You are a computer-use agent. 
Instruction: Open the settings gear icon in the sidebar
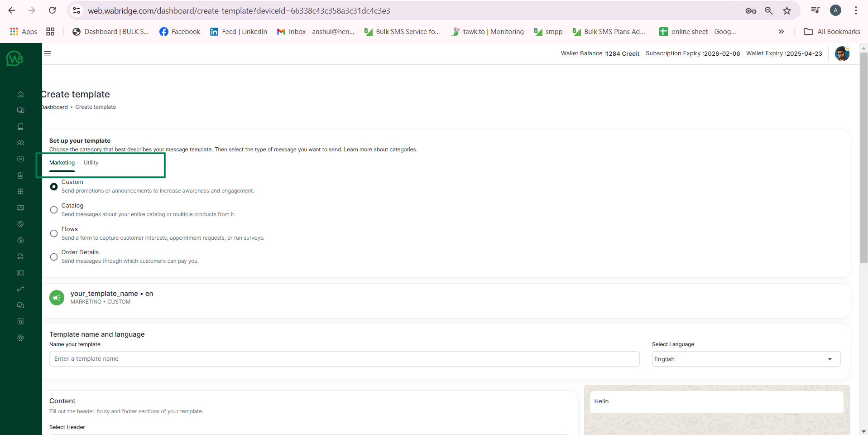(20, 338)
